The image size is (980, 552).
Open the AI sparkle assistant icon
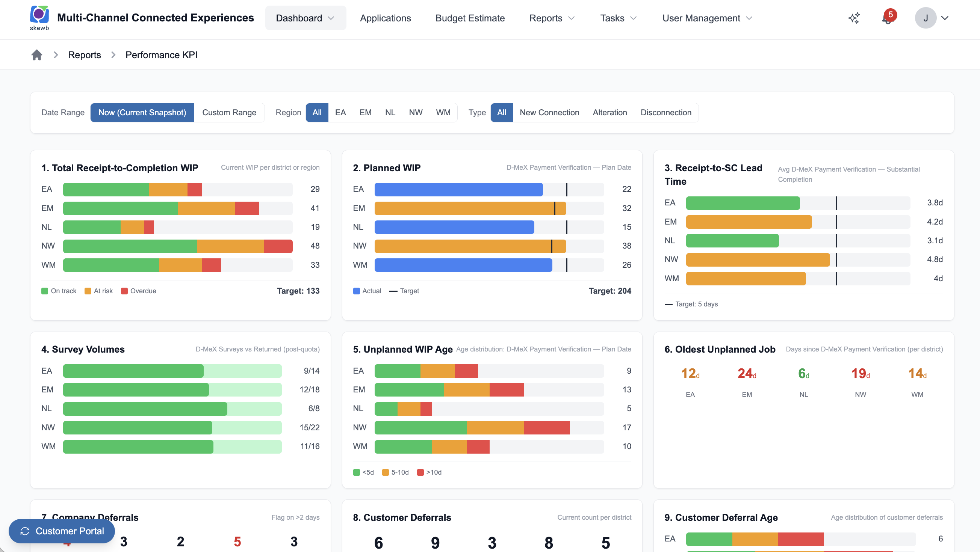(x=854, y=18)
